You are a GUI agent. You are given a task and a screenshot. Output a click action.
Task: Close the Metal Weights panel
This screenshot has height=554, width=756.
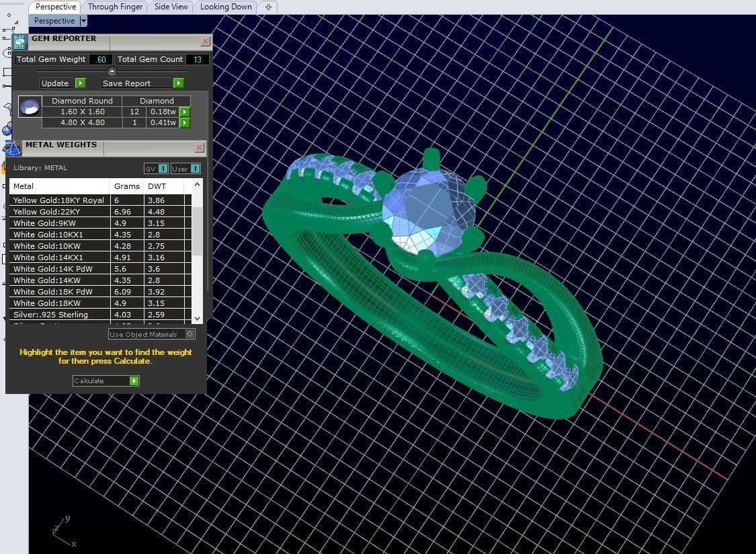199,148
